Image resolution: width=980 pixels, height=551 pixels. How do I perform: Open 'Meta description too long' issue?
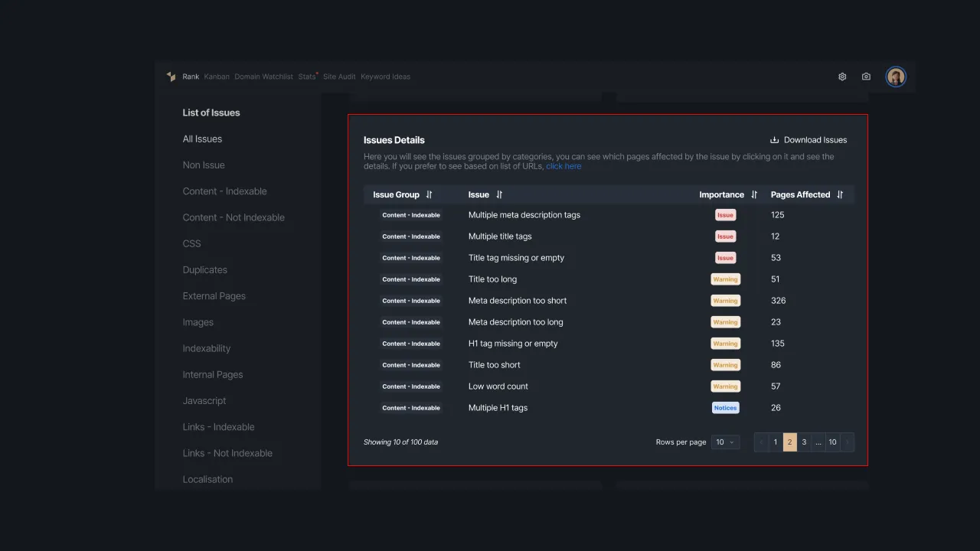(x=515, y=322)
